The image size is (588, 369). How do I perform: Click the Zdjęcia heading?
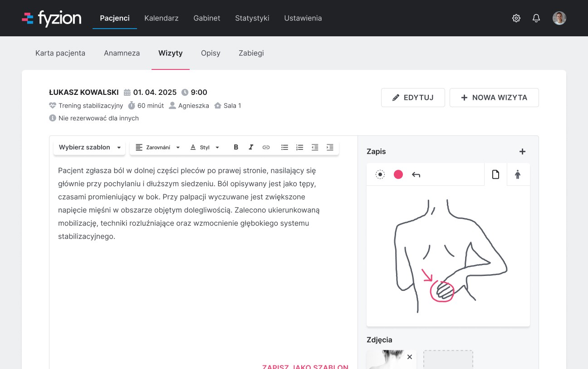click(379, 339)
